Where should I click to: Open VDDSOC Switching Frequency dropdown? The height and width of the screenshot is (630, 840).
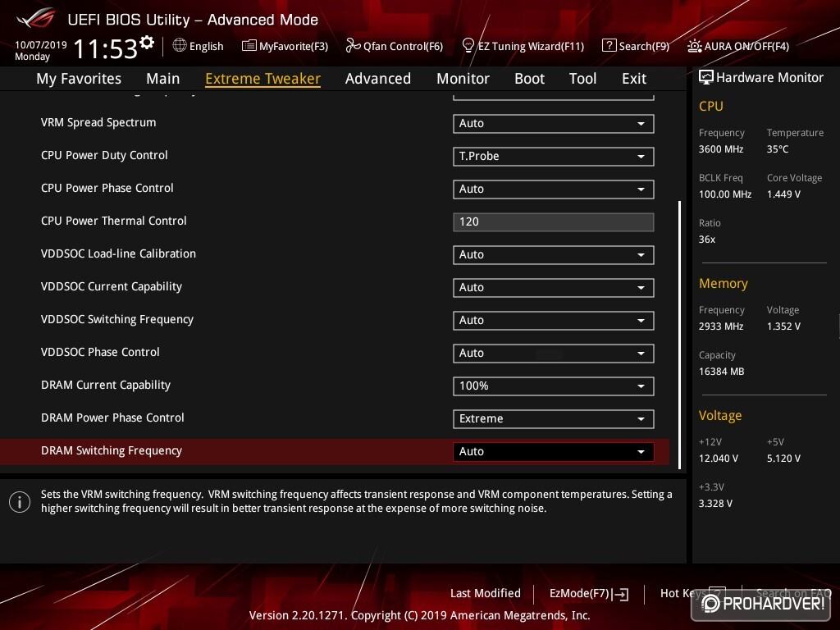(x=554, y=321)
